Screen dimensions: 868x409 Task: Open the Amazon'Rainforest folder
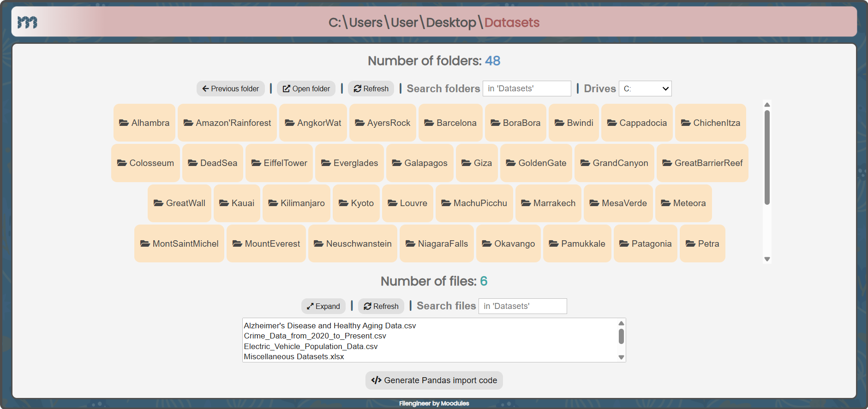(227, 123)
